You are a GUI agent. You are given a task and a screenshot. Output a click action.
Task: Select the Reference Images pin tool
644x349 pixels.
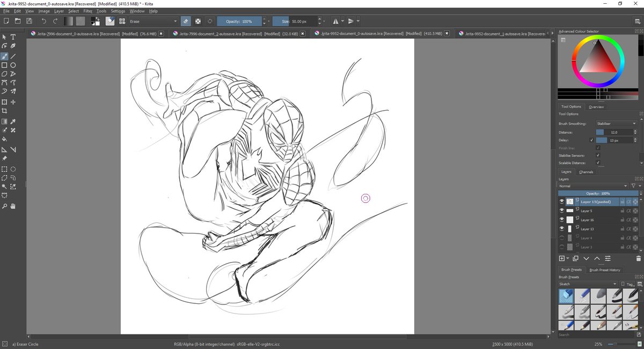(4, 158)
